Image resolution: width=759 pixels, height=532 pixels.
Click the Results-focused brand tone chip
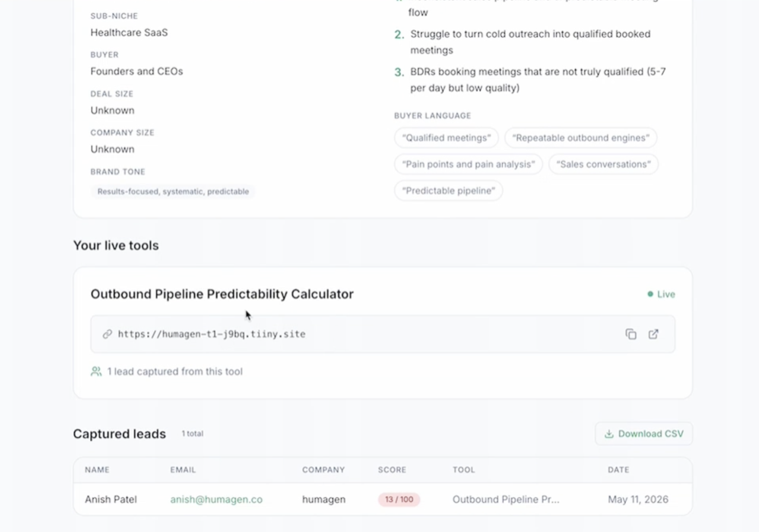tap(173, 191)
